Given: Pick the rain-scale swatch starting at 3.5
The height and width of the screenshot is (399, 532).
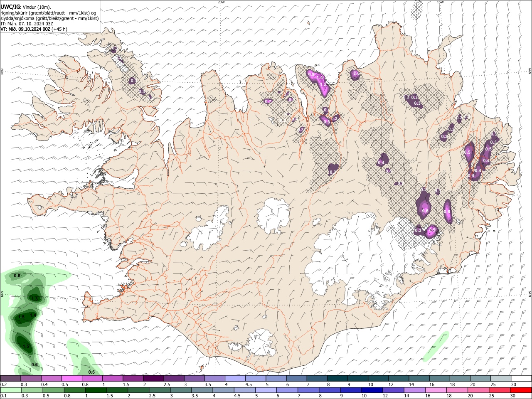Looking at the screenshot, I should pos(202,390).
